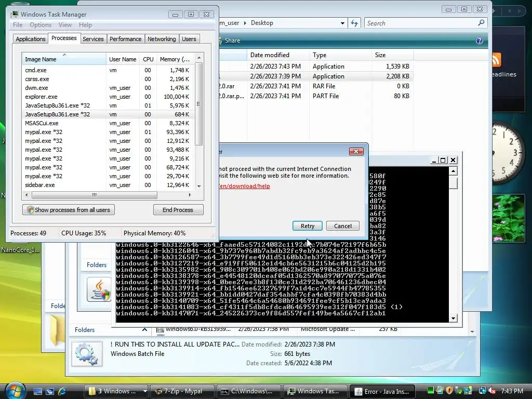
Task: Click the RSS feed headlines gadget icon
Action: pos(496,60)
